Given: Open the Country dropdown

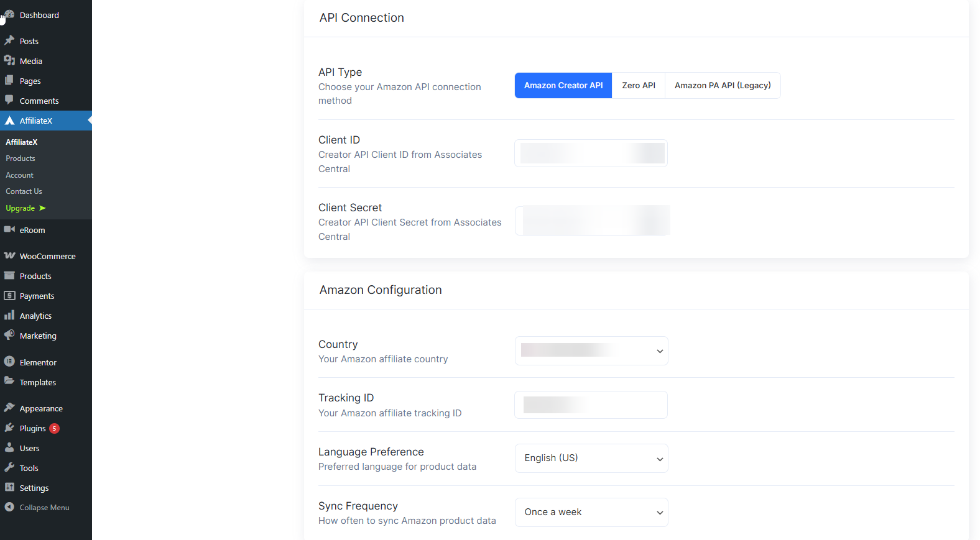Looking at the screenshot, I should [x=591, y=351].
